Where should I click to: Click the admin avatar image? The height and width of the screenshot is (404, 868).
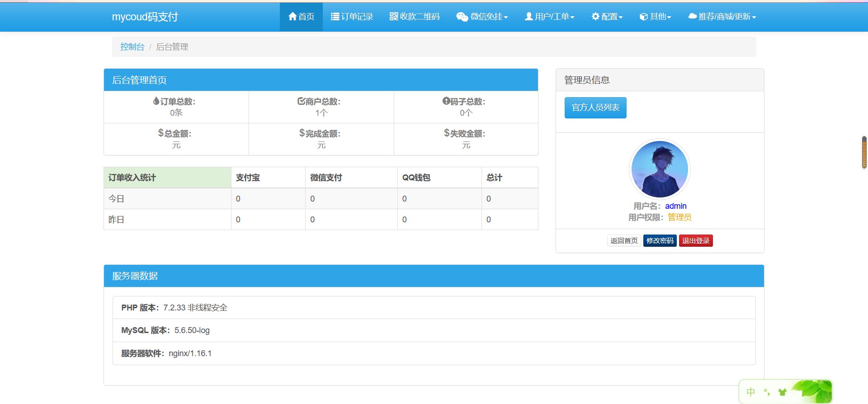click(x=660, y=169)
